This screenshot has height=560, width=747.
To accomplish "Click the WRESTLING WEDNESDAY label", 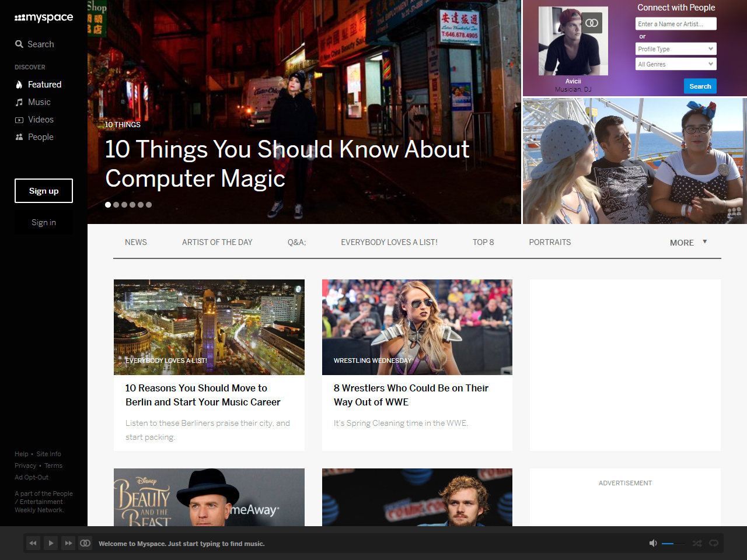I will 372,360.
